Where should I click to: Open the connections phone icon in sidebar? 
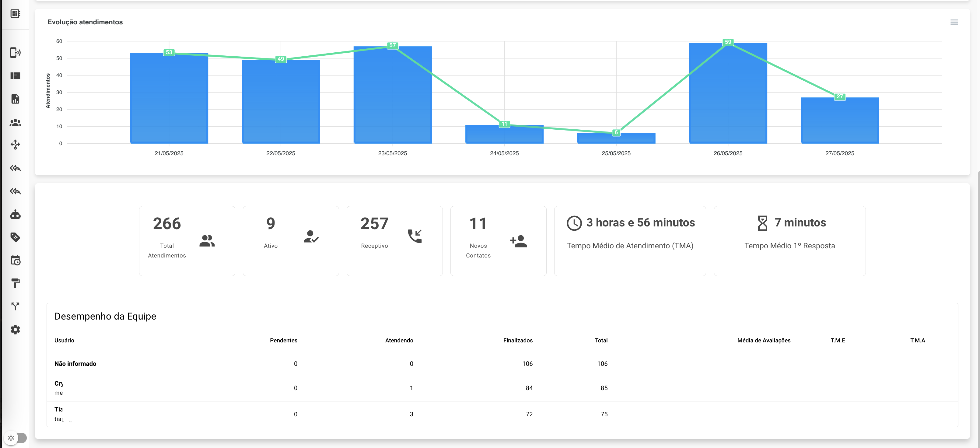[15, 52]
